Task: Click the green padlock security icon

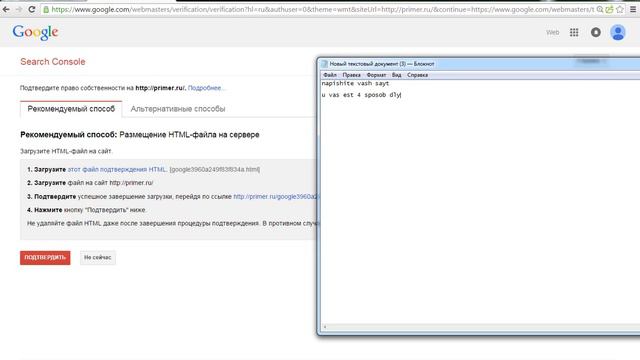Action: click(46, 9)
